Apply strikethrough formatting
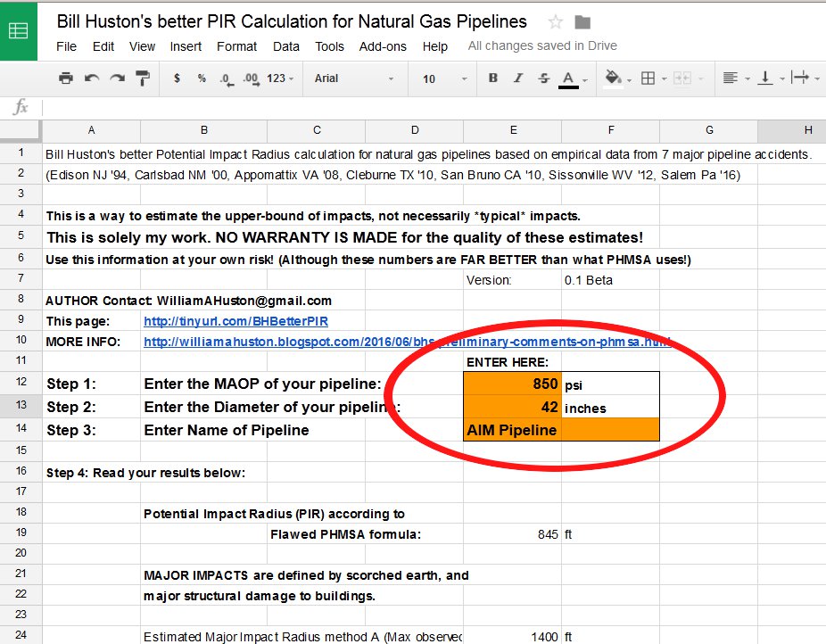Screen dimensions: 826x644 click(x=542, y=78)
